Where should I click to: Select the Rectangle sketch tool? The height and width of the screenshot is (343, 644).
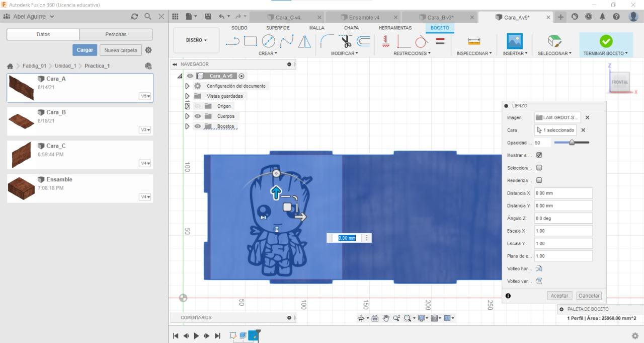coord(251,41)
